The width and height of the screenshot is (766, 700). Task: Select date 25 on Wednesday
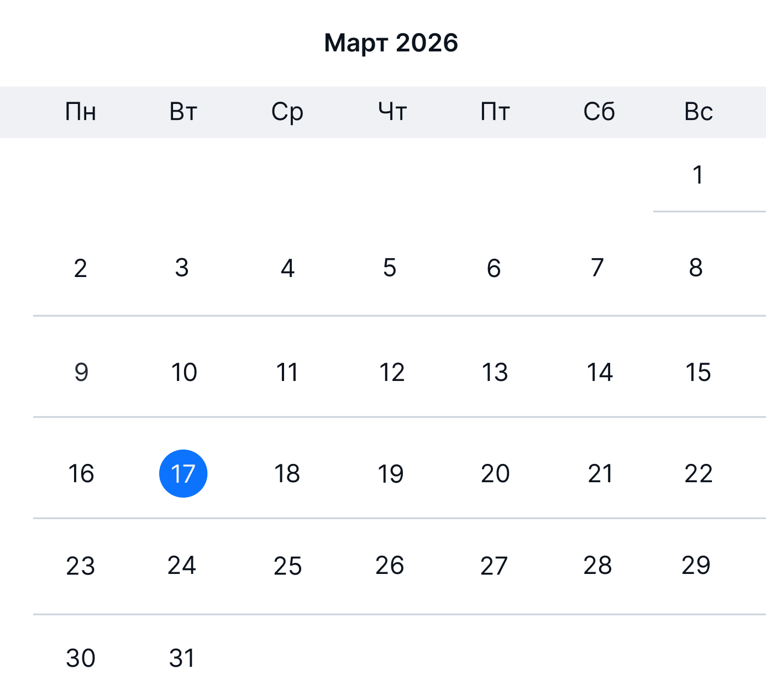click(x=287, y=566)
